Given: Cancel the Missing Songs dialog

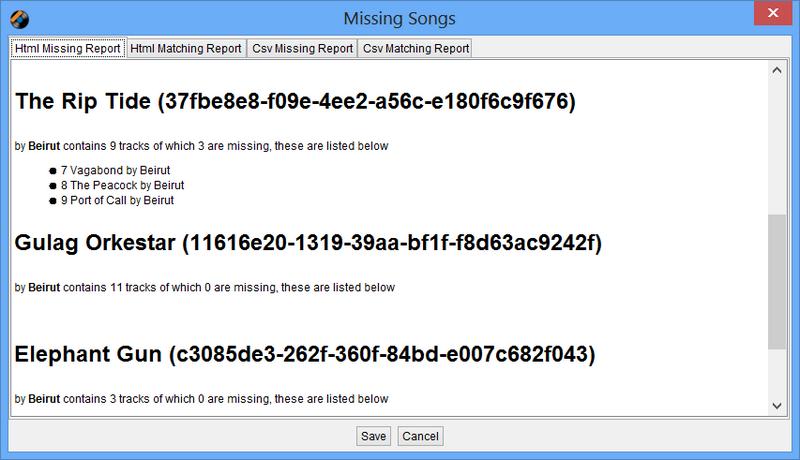Looking at the screenshot, I should click(420, 436).
